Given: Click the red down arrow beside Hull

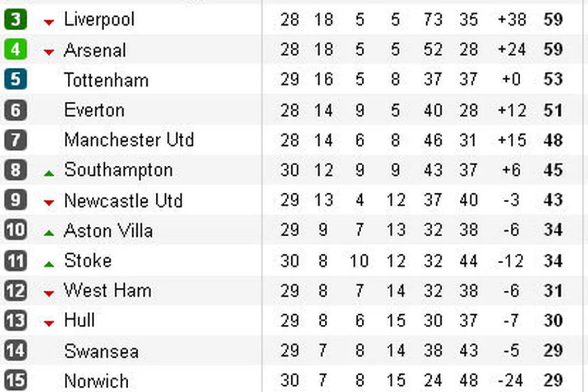Looking at the screenshot, I should [x=49, y=323].
